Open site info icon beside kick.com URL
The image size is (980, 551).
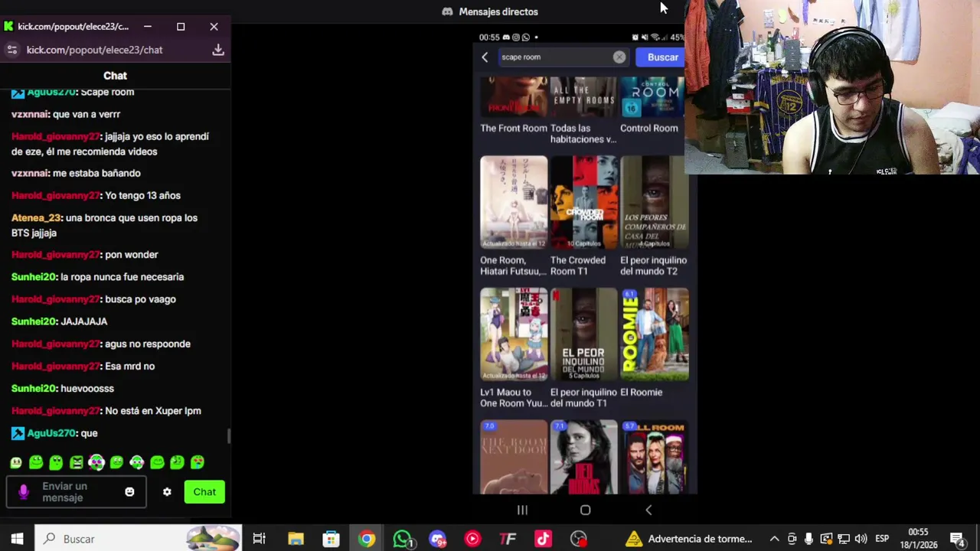point(11,50)
